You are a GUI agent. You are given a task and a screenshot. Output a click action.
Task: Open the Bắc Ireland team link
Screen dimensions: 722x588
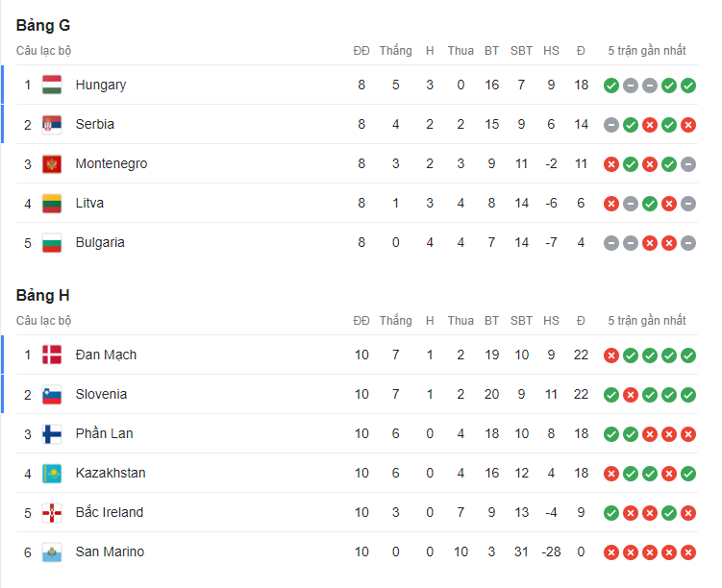click(x=109, y=512)
